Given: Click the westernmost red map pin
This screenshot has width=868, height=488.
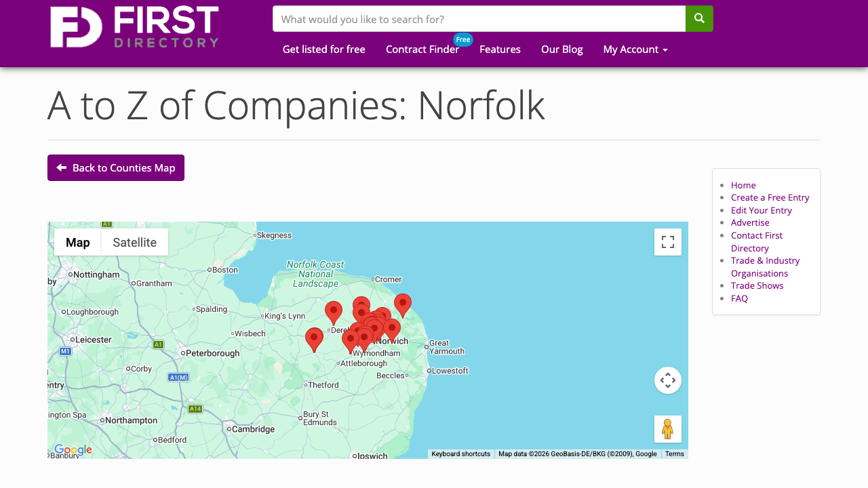Looking at the screenshot, I should point(314,338).
